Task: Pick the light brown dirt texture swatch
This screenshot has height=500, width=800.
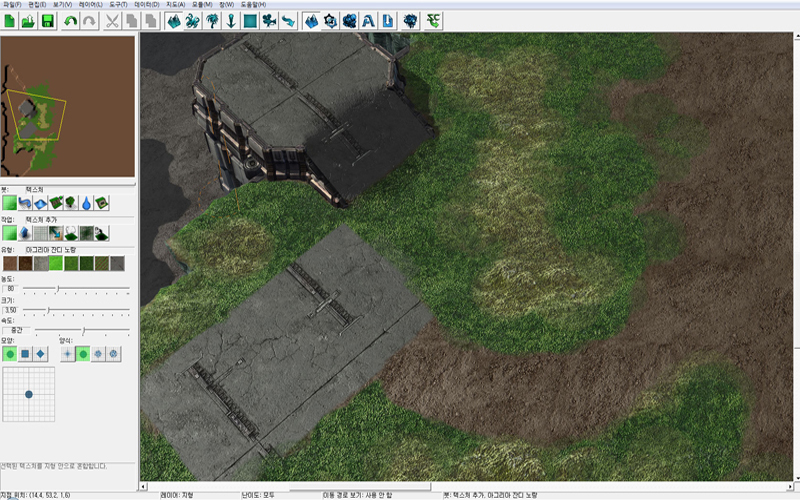Action: tap(10, 263)
